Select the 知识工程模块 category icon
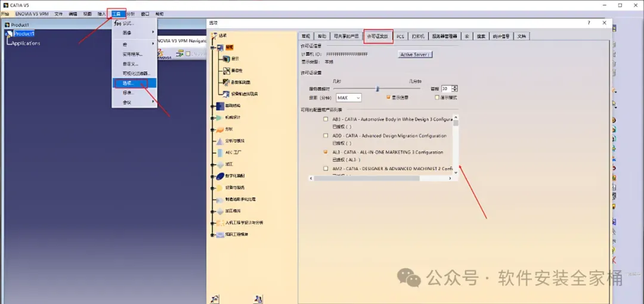The height and width of the screenshot is (304, 644). [x=219, y=235]
